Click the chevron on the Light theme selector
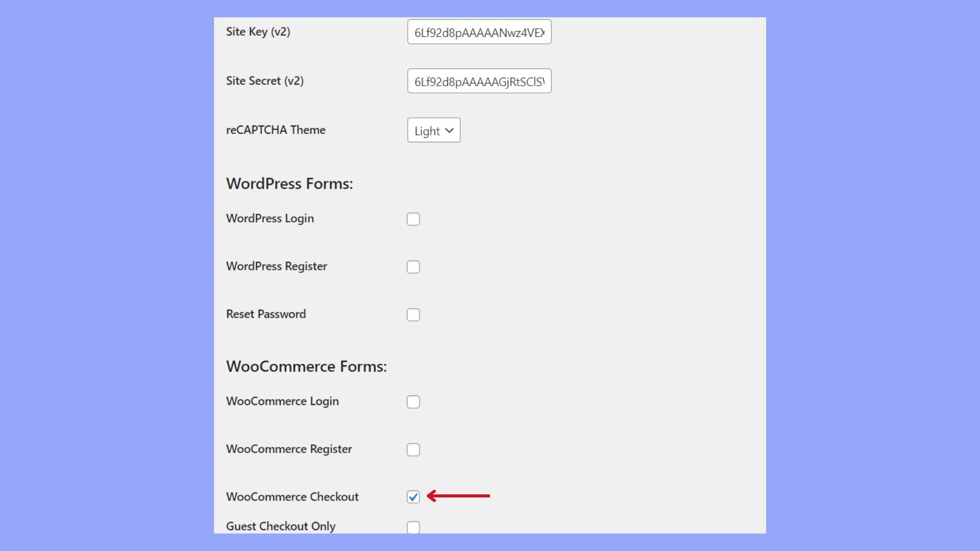This screenshot has height=551, width=980. click(449, 130)
